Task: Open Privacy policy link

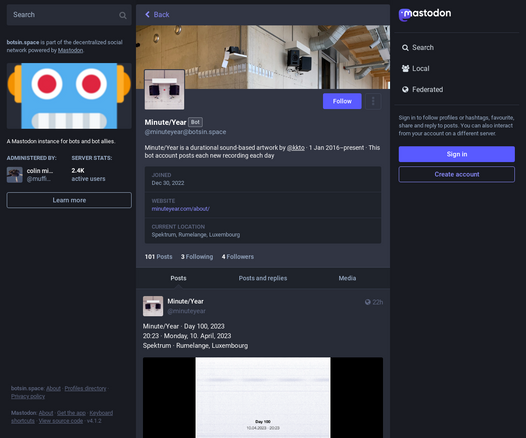Action: pyautogui.click(x=28, y=396)
